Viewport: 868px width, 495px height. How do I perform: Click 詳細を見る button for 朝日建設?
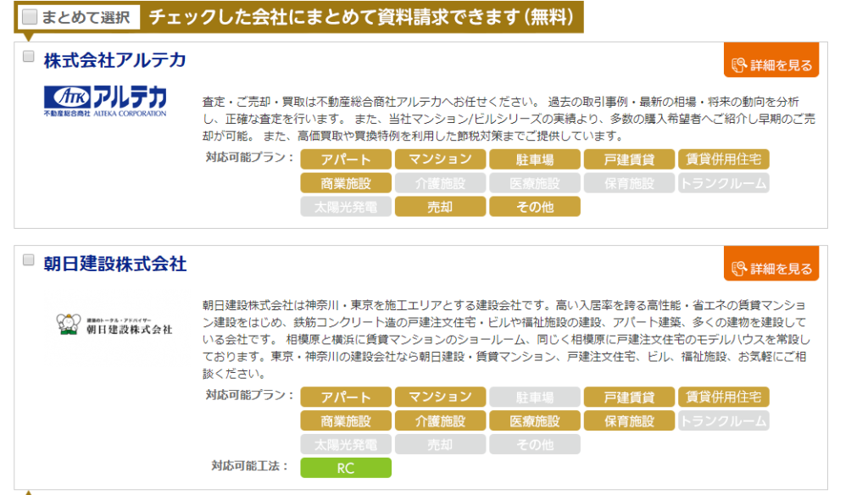click(x=771, y=269)
